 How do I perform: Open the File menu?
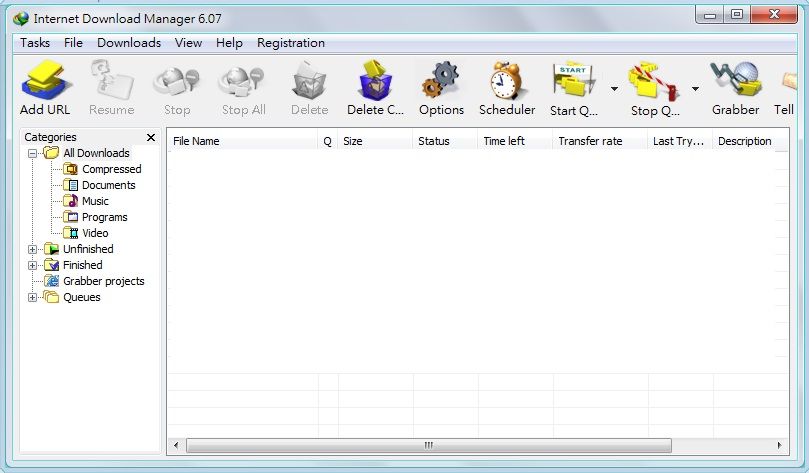[73, 43]
